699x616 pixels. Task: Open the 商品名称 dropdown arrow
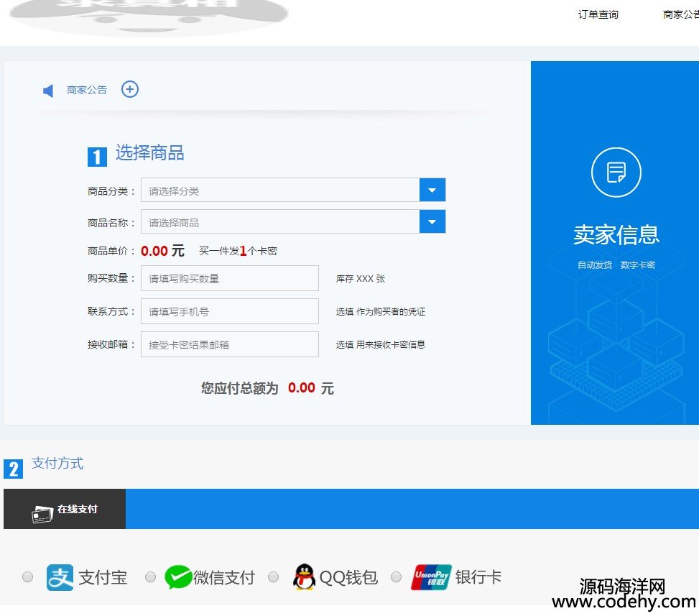pyautogui.click(x=432, y=221)
